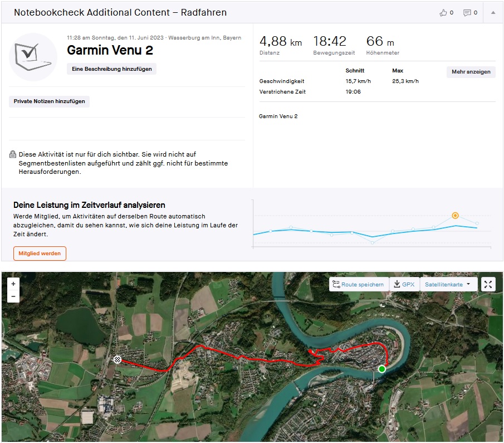Click the '18:42' moving time value
Screen dimensions: 504x443
pos(330,41)
